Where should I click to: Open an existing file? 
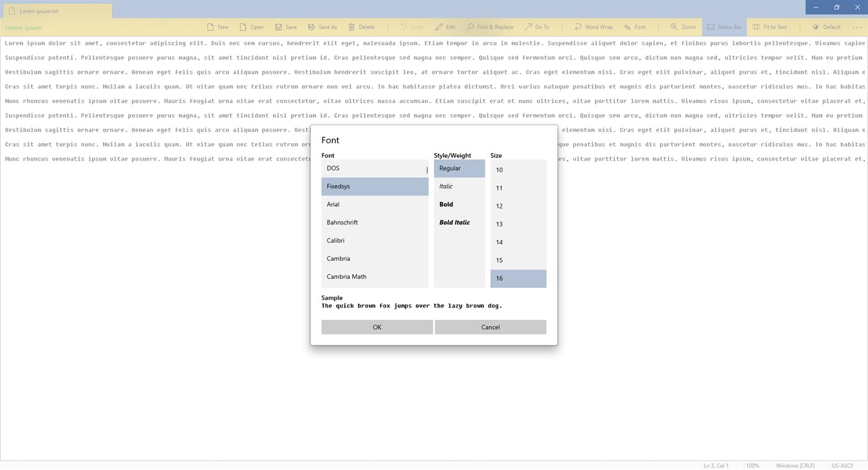251,27
